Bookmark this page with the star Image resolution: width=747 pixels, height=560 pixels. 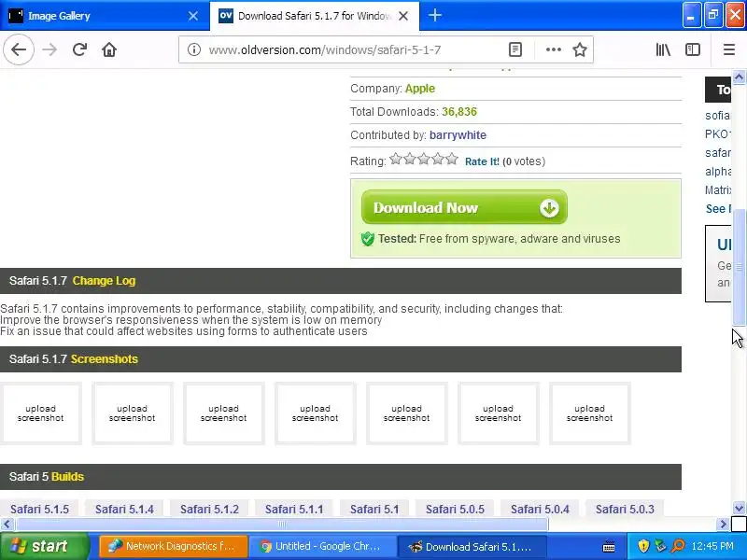(580, 49)
